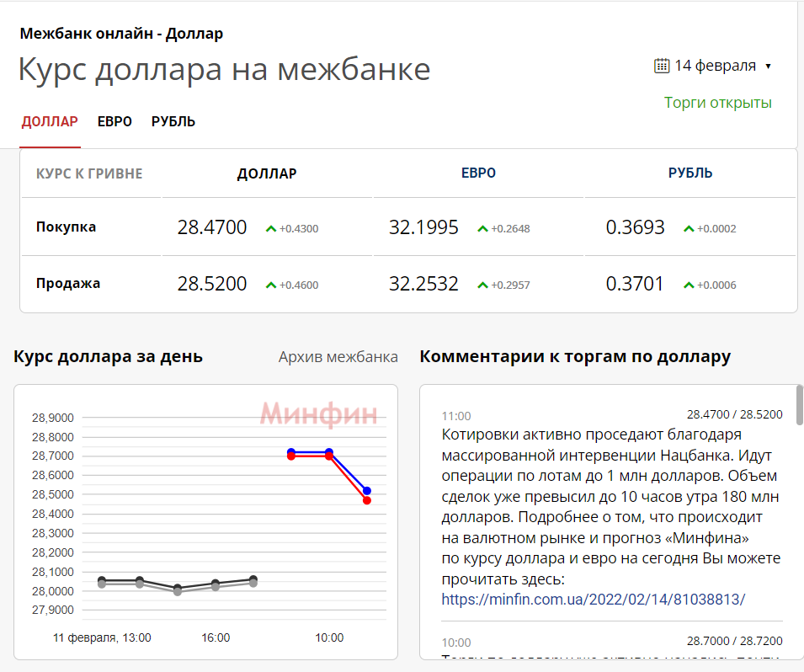804x672 pixels.
Task: Switch to the ЕВРО tab
Action: coord(114,121)
